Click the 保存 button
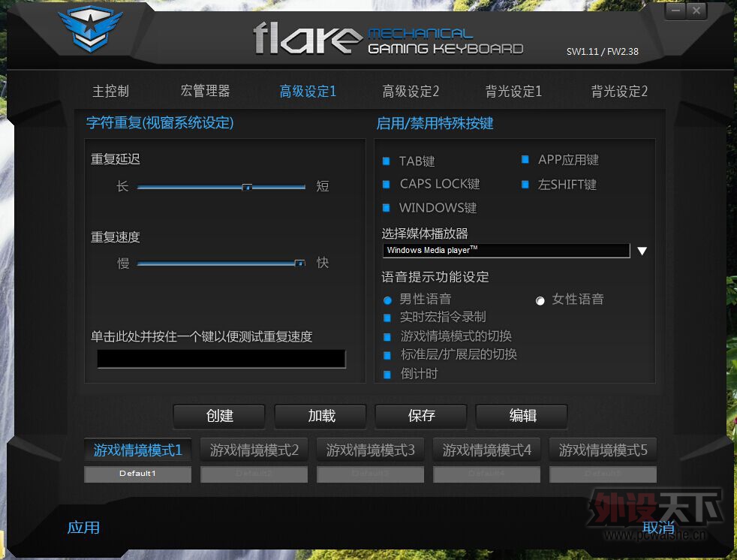737x560 pixels. [x=421, y=417]
